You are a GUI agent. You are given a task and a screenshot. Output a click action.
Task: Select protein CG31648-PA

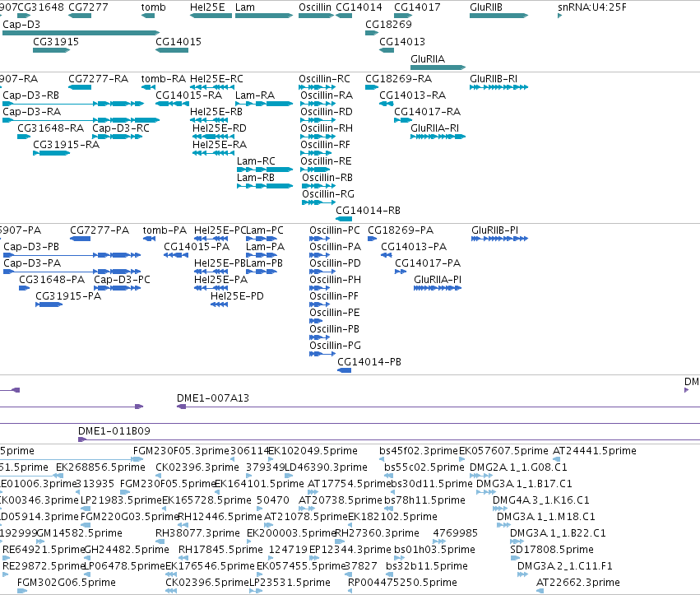tap(52, 280)
